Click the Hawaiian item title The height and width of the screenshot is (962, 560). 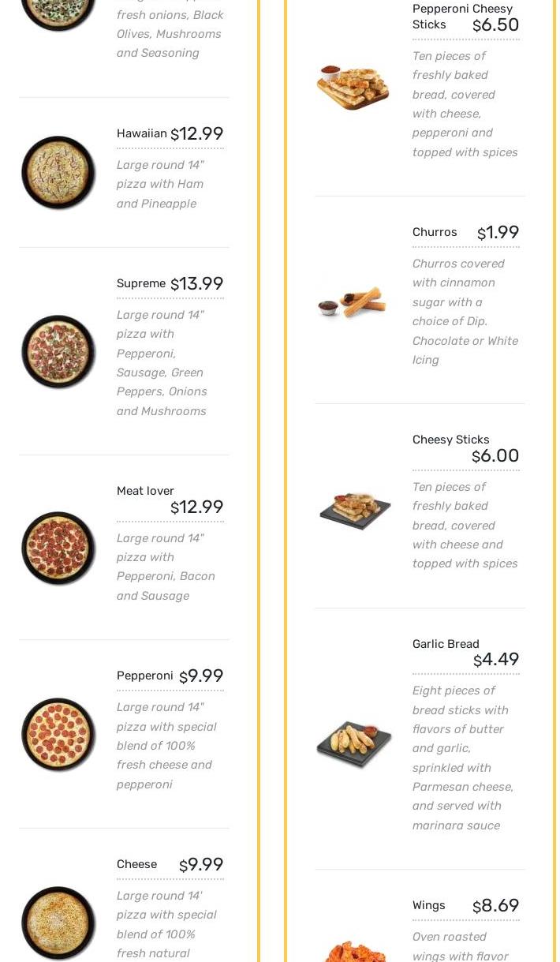(142, 133)
